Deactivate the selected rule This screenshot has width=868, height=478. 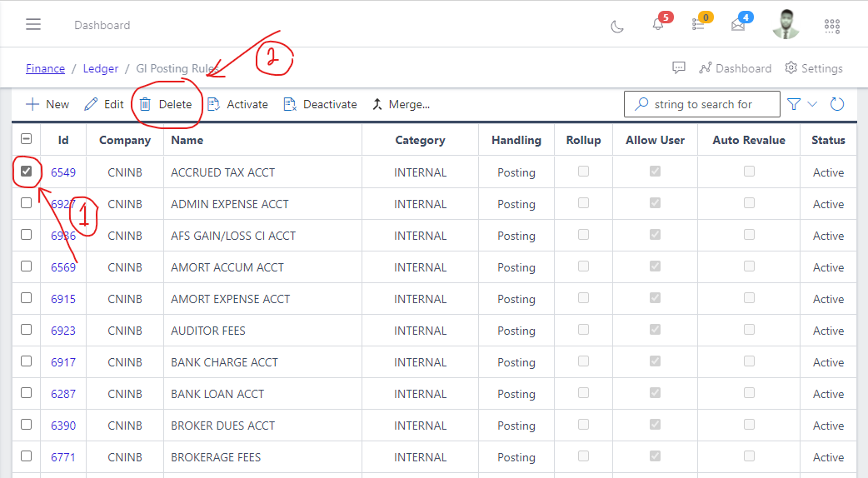pos(320,104)
